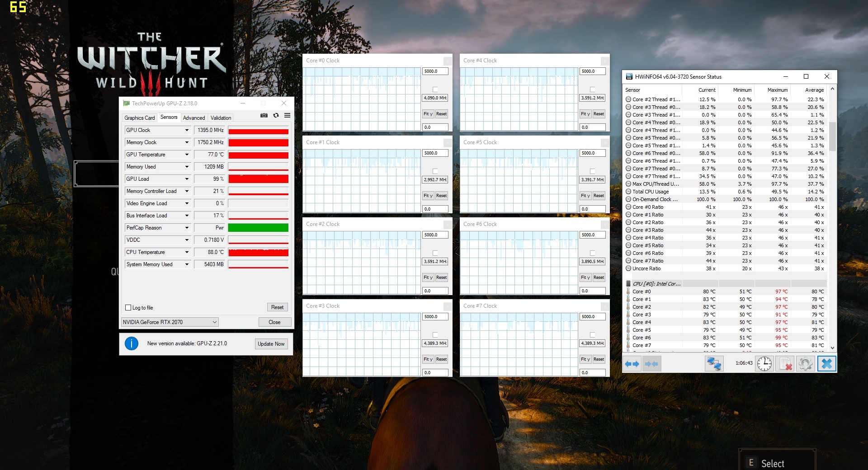The height and width of the screenshot is (470, 868).
Task: Toggle the checkbox in the Core #7 Clock graph
Action: (x=592, y=335)
